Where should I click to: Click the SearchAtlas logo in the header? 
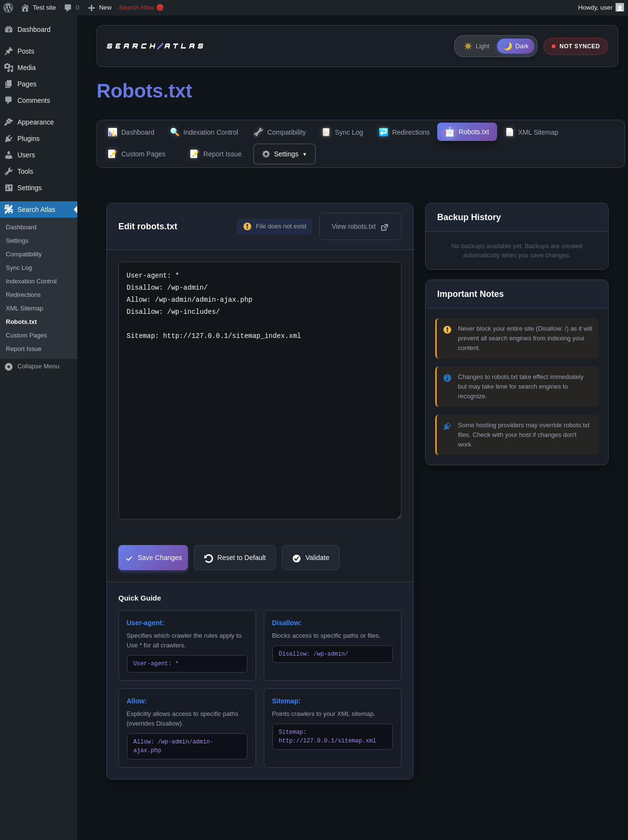coord(155,46)
